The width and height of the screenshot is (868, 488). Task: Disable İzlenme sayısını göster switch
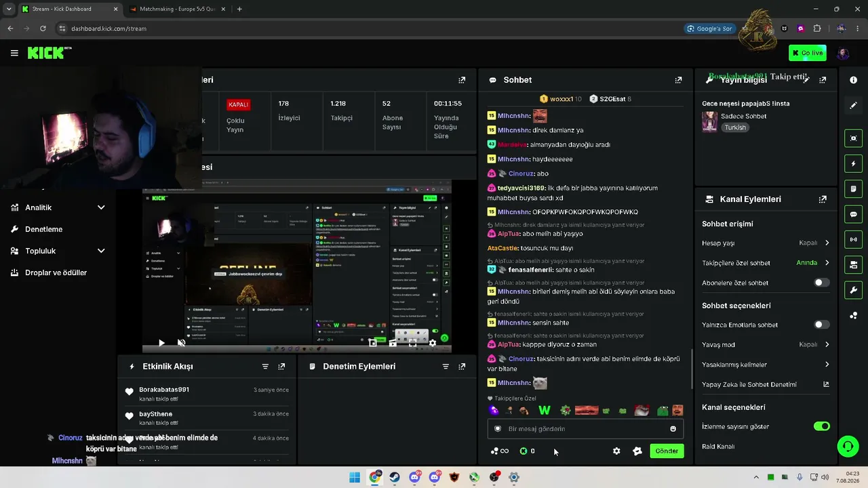pos(821,426)
